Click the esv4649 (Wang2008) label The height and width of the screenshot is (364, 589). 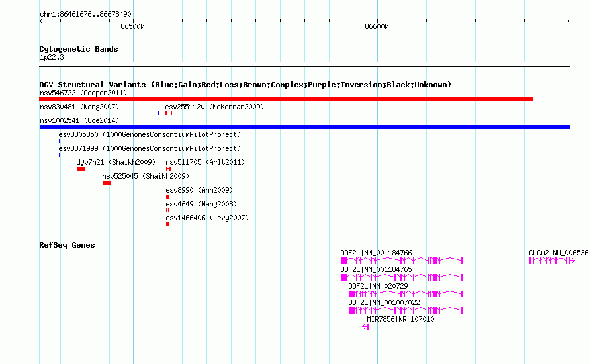click(201, 204)
